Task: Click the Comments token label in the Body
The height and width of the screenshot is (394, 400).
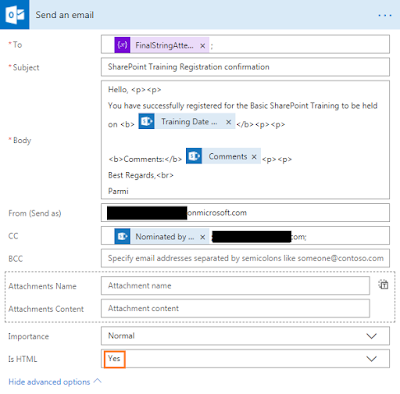Action: point(228,156)
